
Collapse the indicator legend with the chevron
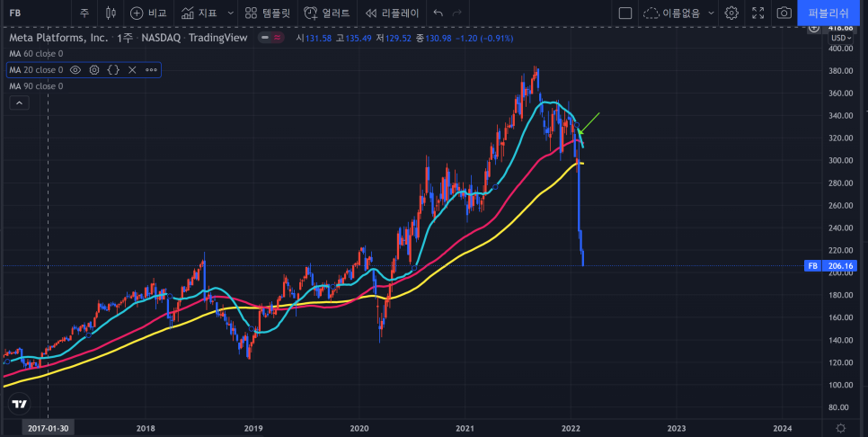pos(19,103)
